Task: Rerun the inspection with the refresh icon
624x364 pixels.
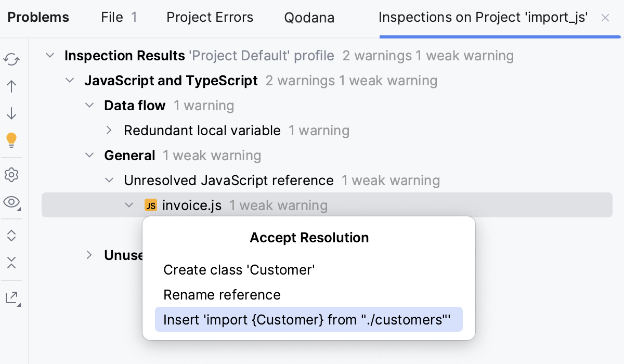Action: 11,60
